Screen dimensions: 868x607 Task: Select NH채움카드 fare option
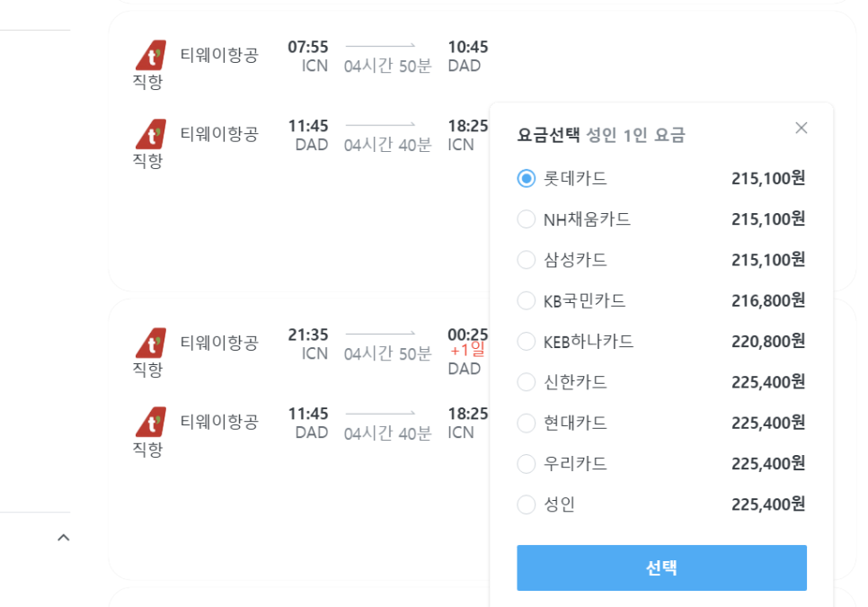coord(526,219)
